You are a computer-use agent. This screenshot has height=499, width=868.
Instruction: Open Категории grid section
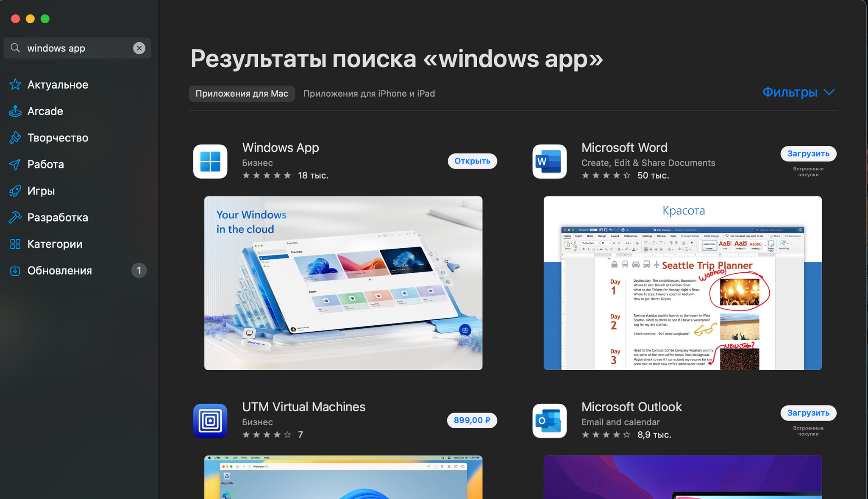[x=55, y=244]
